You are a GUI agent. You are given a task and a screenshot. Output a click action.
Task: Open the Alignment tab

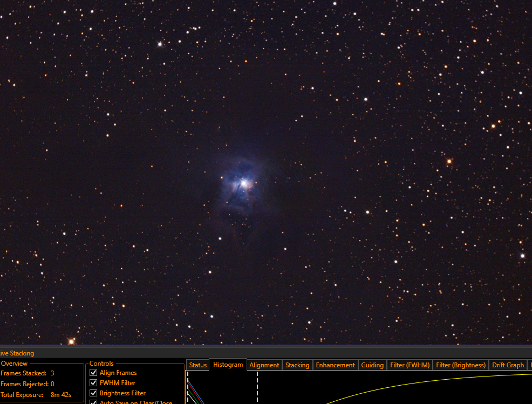pos(264,365)
